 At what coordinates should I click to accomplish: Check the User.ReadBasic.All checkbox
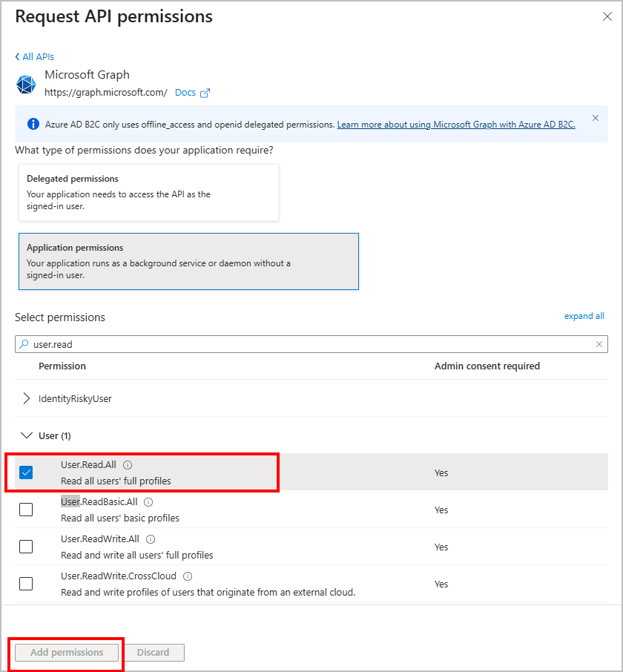pyautogui.click(x=25, y=510)
